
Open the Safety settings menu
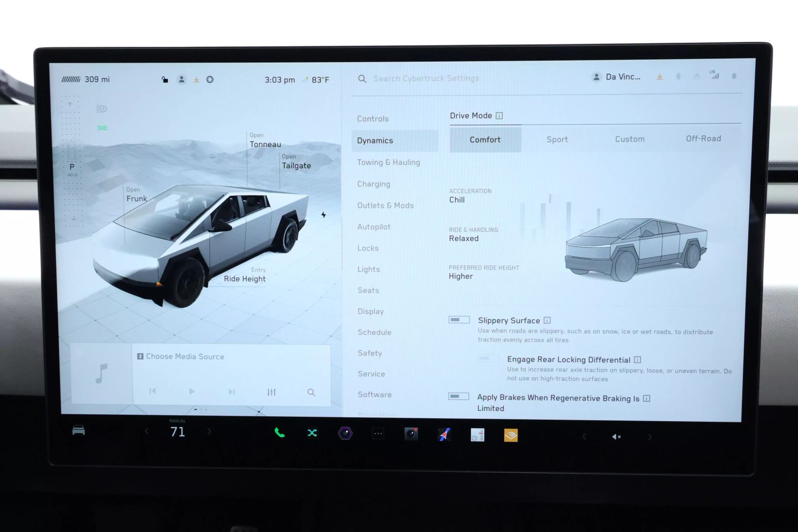click(x=370, y=353)
